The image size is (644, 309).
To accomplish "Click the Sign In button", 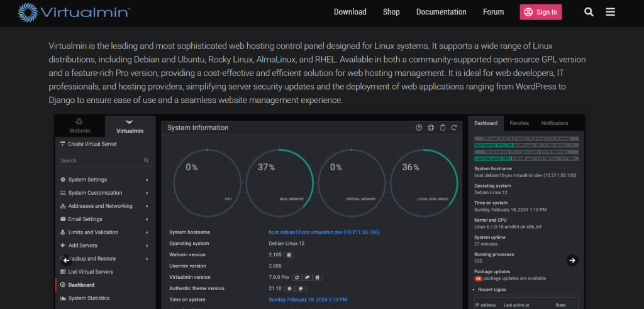I will point(540,12).
